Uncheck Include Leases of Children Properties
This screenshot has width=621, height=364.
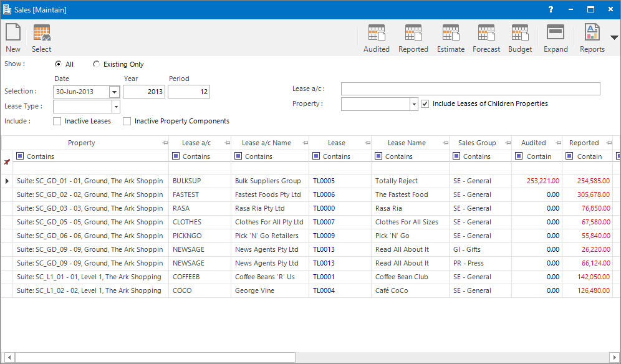425,103
